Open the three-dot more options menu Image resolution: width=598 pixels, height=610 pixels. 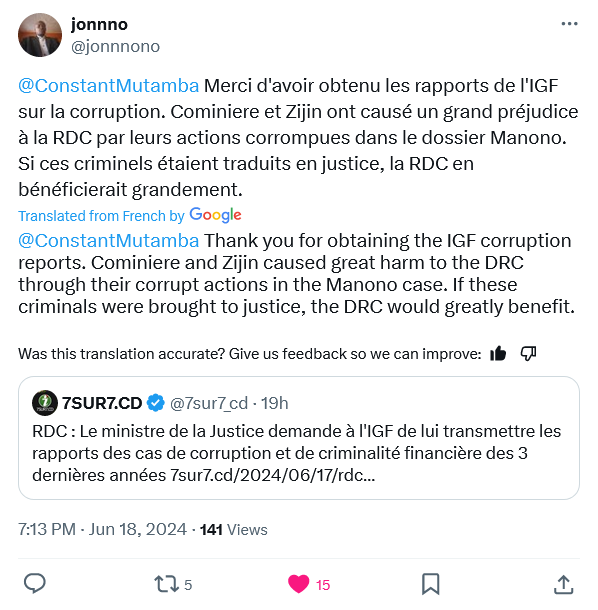pos(569,24)
